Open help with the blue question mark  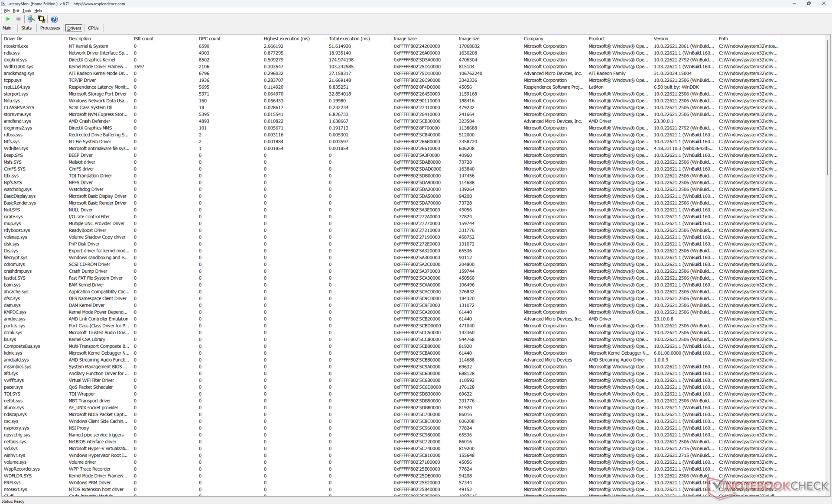coord(54,19)
